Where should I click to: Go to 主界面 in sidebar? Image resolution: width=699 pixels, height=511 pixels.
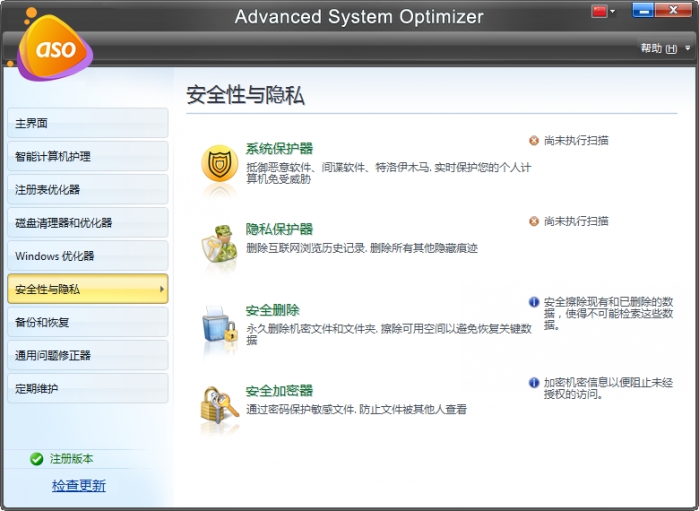[x=88, y=123]
